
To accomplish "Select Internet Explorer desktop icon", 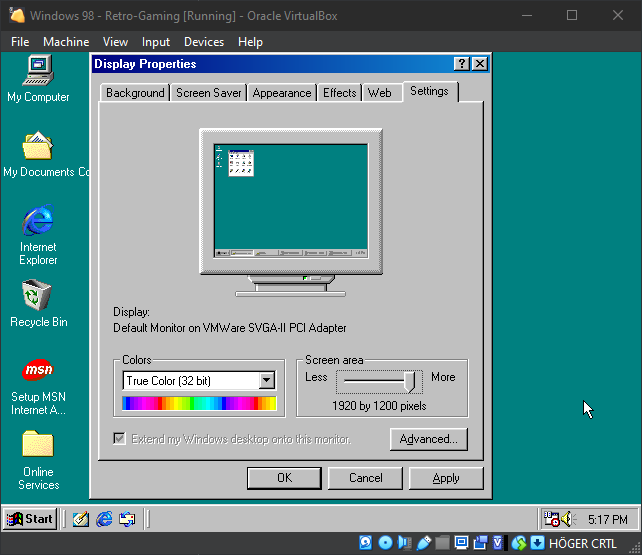I will 38,220.
